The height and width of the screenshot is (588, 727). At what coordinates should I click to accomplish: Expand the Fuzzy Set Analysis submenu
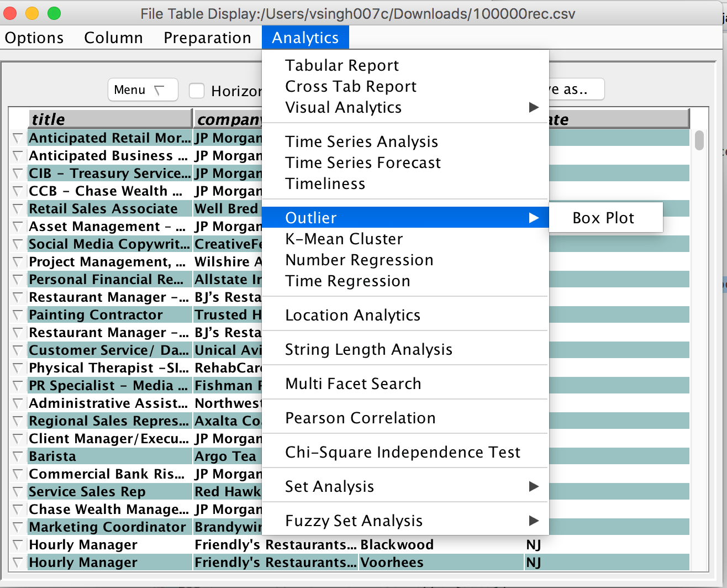pyautogui.click(x=354, y=520)
